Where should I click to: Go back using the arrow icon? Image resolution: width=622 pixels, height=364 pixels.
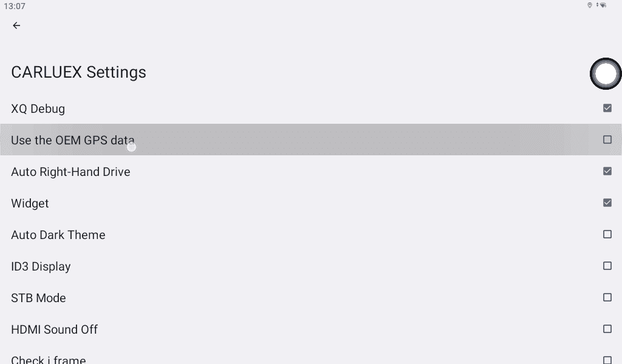[16, 25]
